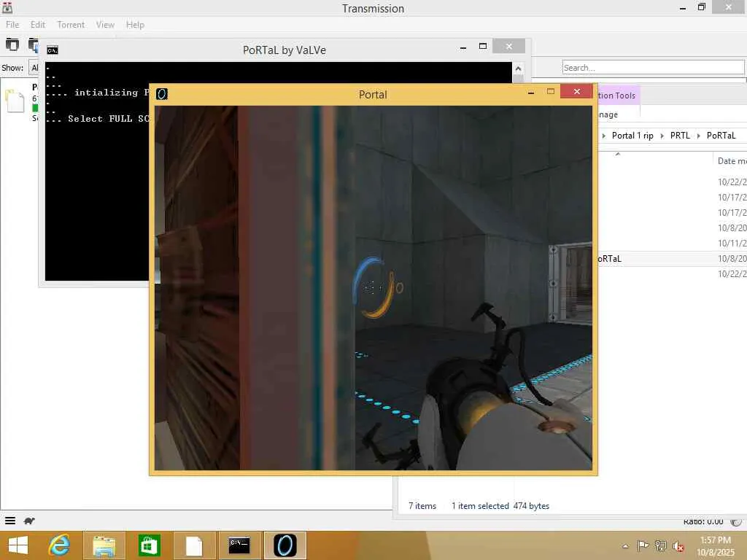Open the Windows Start button
The width and height of the screenshot is (747, 560).
point(18,545)
